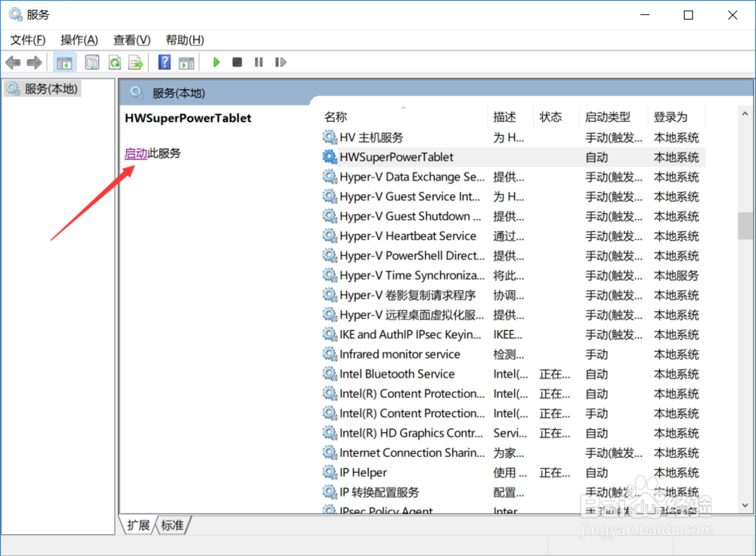Click the Back arrow toolbar icon
Image resolution: width=756 pixels, height=556 pixels.
coord(13,62)
